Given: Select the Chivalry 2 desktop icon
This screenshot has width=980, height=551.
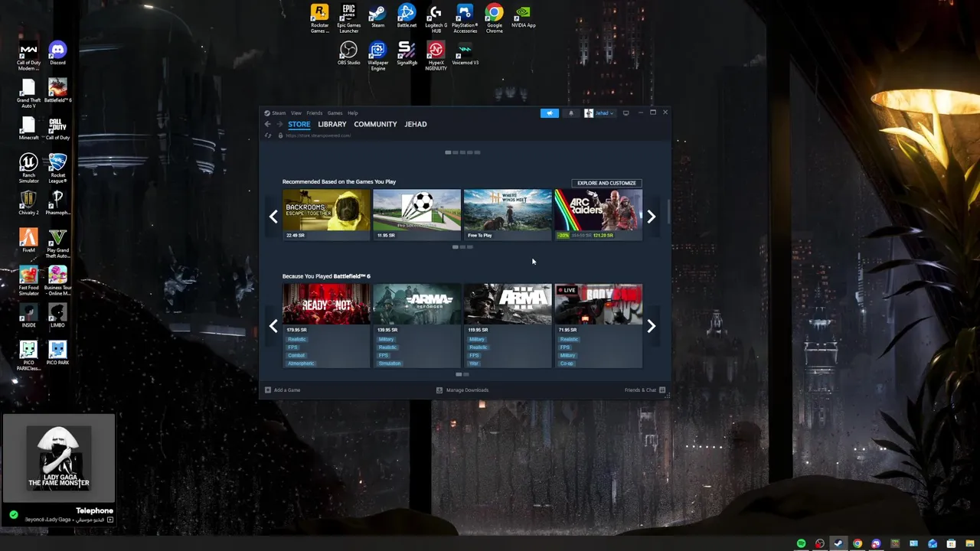Looking at the screenshot, I should coord(28,203).
